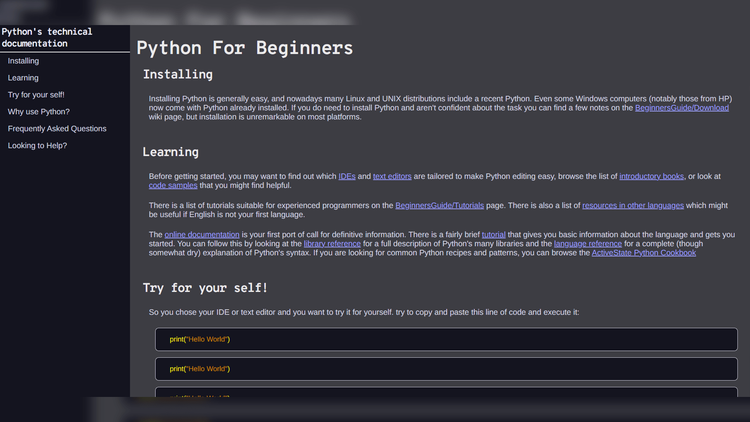Image resolution: width=750 pixels, height=422 pixels.
Task: Open the tutorial link
Action: [494, 234]
